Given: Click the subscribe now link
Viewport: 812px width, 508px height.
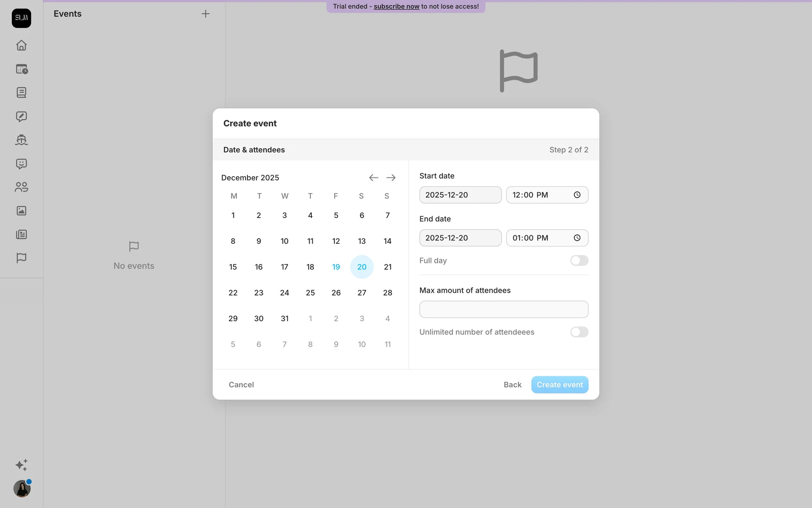Looking at the screenshot, I should click(396, 6).
